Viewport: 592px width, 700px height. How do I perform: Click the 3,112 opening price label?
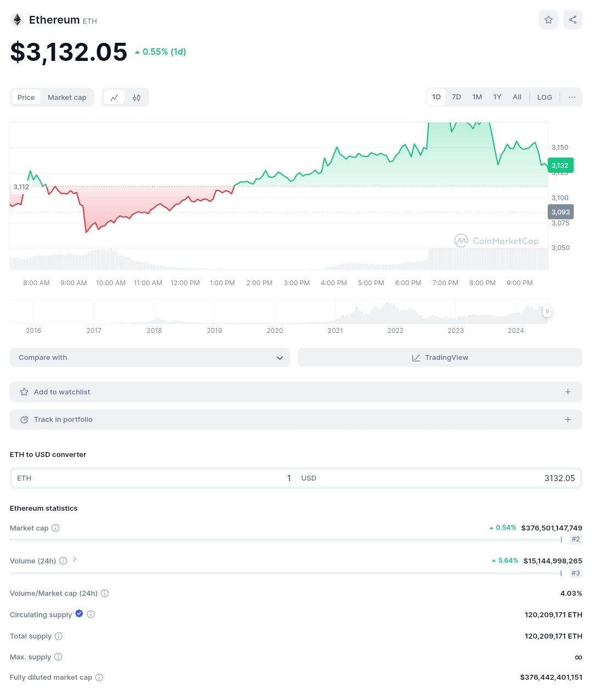tap(21, 187)
